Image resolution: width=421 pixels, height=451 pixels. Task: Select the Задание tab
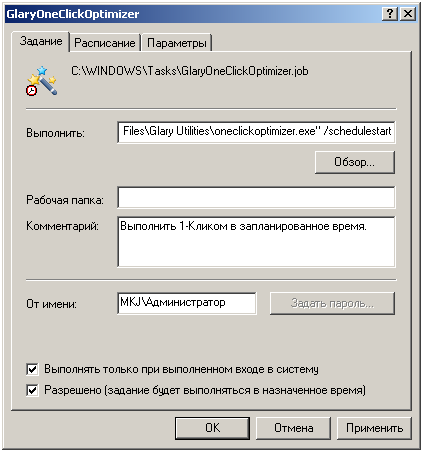41,41
